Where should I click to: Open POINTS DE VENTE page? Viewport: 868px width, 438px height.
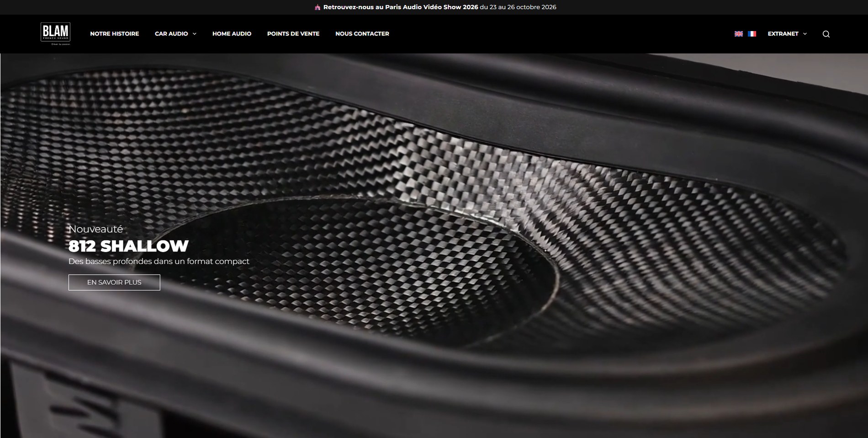point(293,34)
